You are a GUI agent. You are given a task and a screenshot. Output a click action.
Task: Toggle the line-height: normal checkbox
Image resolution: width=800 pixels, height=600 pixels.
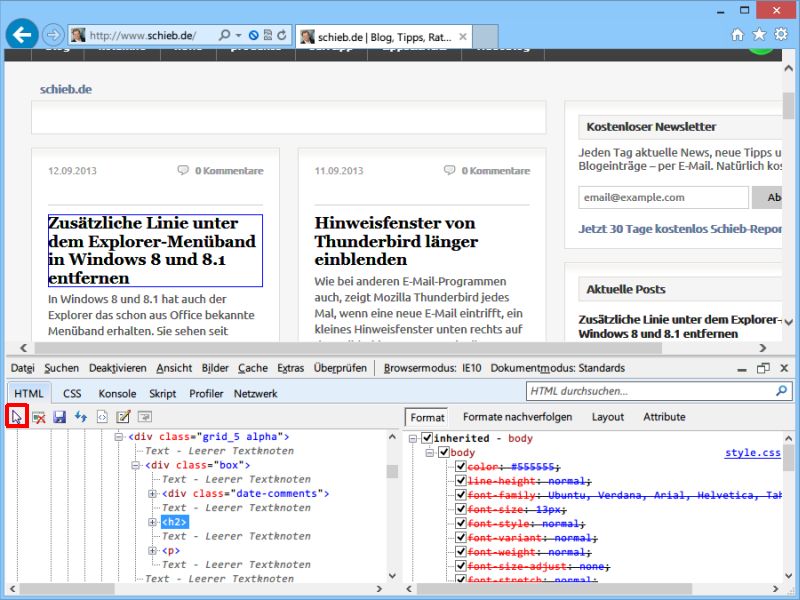tap(461, 481)
